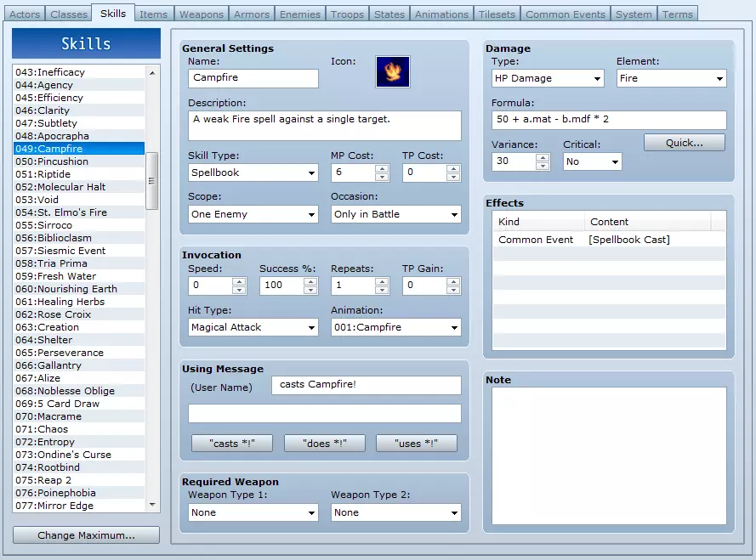Viewport: 756px width, 560px height.
Task: Open the Occasion dropdown showing Only in Battle
Action: tap(395, 214)
